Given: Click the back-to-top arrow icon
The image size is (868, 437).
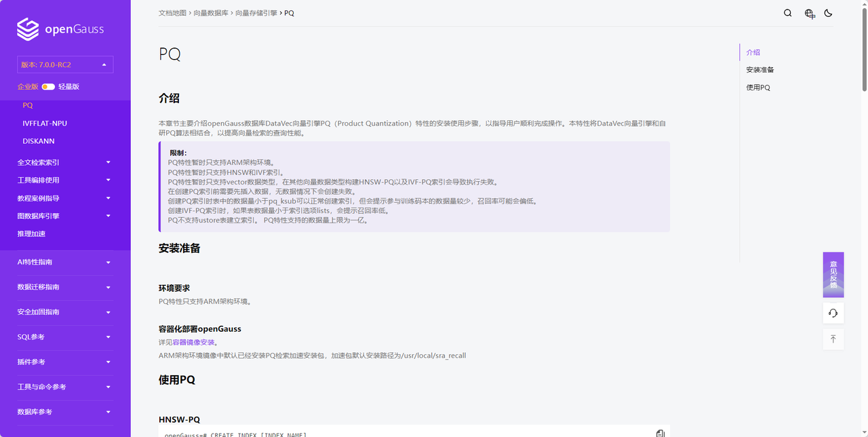Looking at the screenshot, I should pyautogui.click(x=833, y=339).
